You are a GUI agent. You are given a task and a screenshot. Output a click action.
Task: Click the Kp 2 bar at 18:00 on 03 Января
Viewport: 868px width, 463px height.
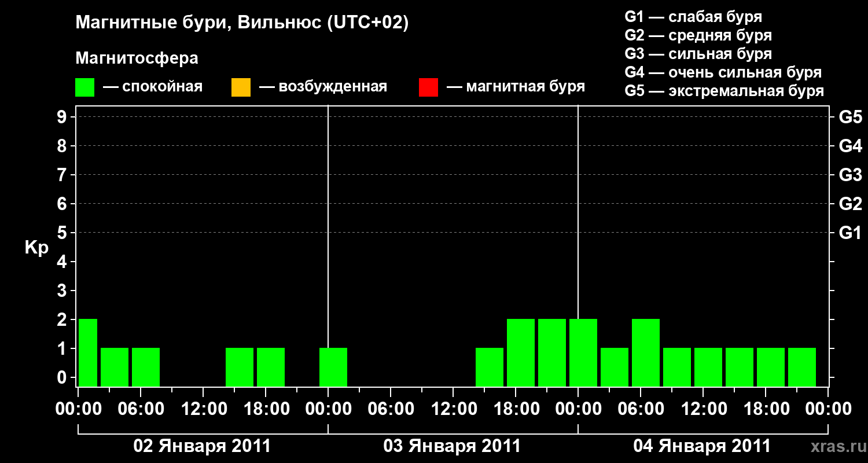pos(521,353)
